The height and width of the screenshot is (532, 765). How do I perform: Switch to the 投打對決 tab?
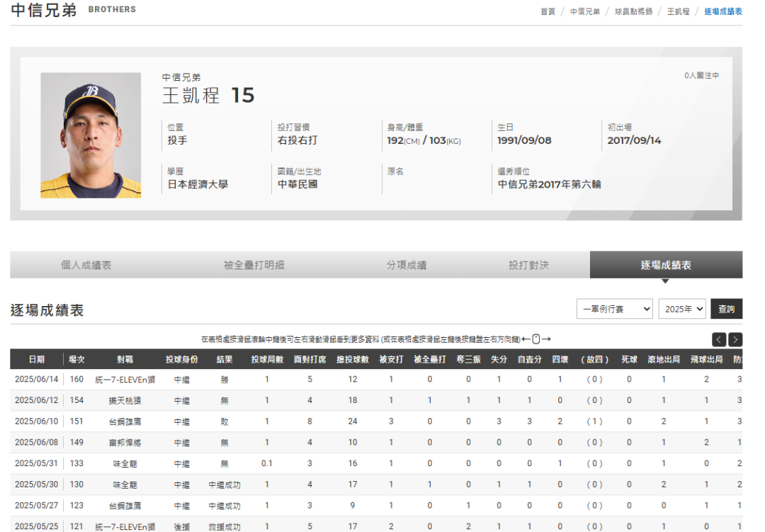pos(528,265)
